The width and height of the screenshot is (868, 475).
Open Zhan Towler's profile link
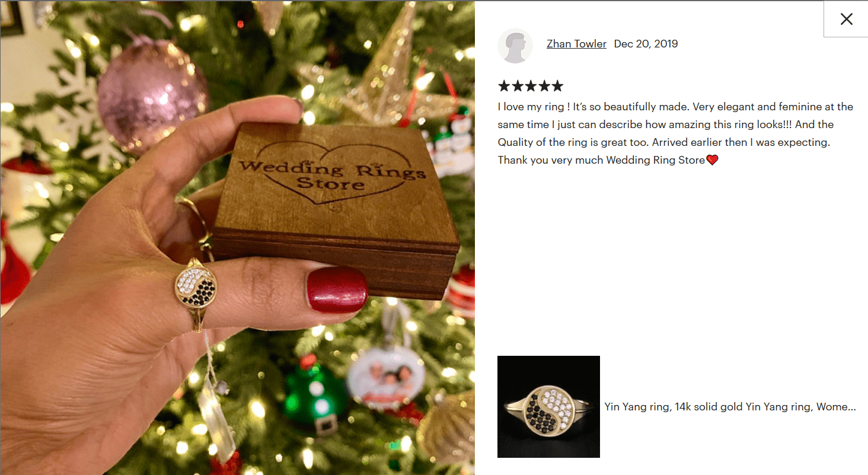tap(576, 44)
